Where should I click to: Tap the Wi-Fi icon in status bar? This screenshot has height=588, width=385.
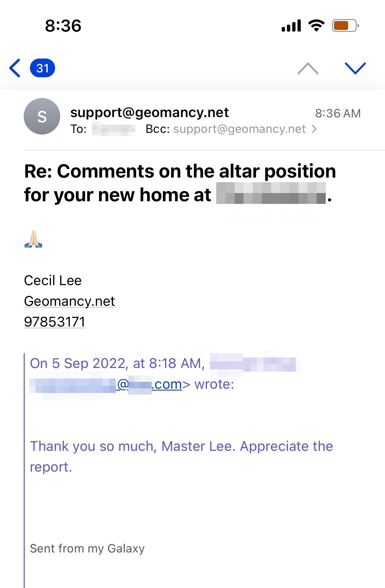[316, 26]
